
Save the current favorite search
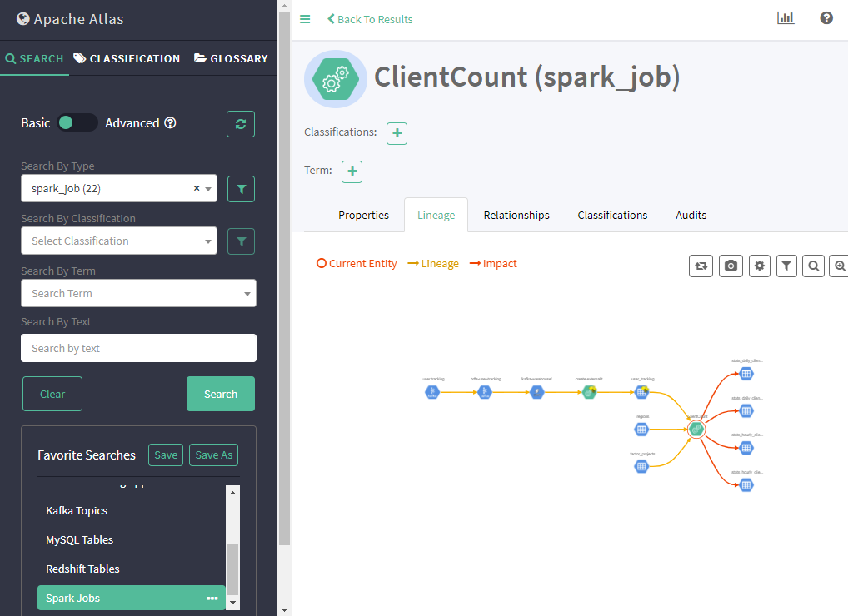click(x=166, y=455)
